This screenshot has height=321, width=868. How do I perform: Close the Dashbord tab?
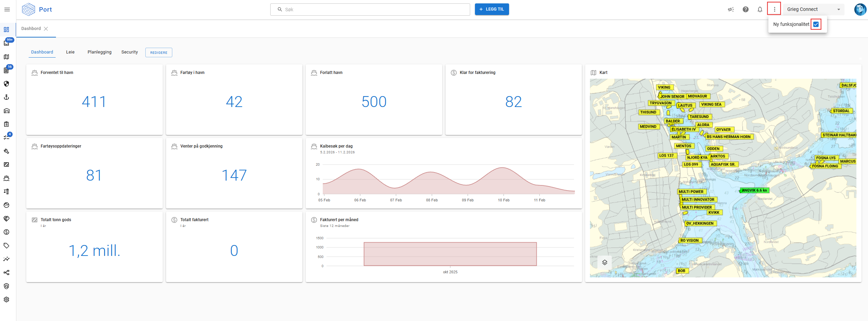pyautogui.click(x=46, y=29)
